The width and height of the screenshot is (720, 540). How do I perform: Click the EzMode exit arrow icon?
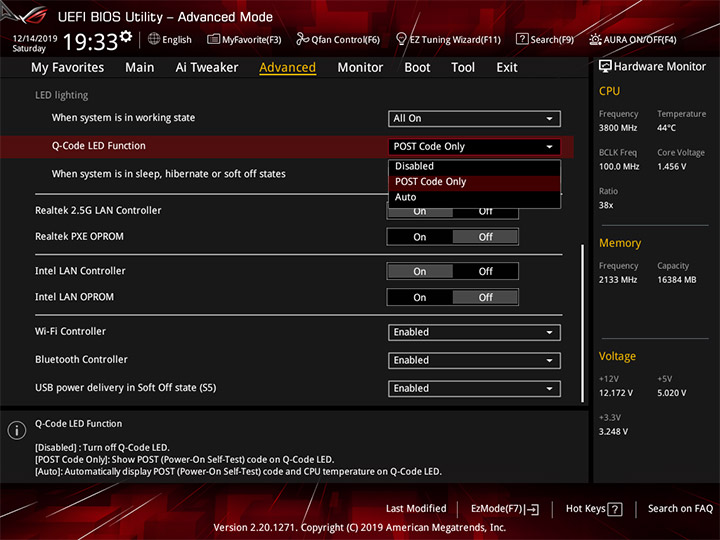pos(532,509)
